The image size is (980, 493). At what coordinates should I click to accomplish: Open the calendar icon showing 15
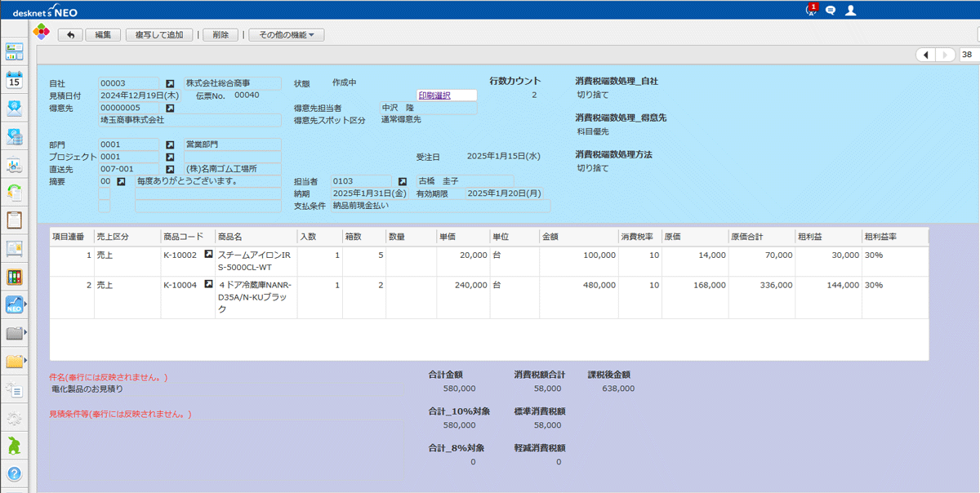[14, 80]
